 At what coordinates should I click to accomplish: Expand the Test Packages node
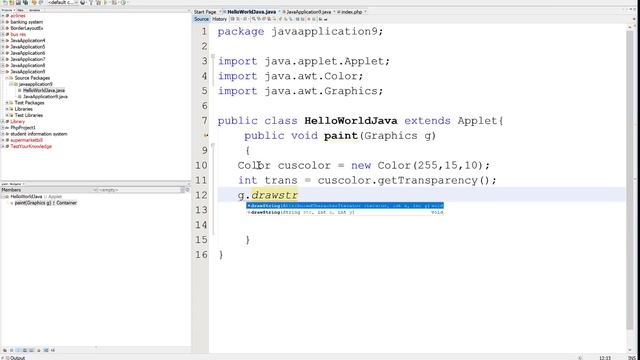pos(7,102)
